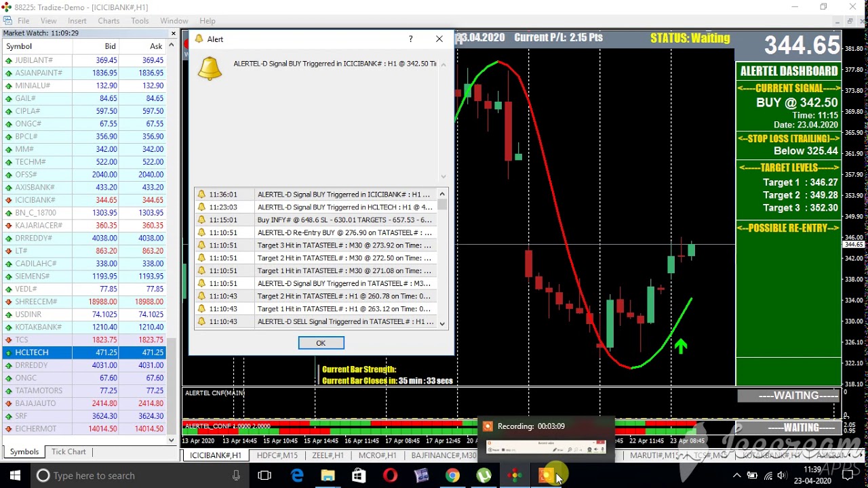This screenshot has height=488, width=868.
Task: Select HCLTECH highlighted symbol row
Action: click(x=84, y=352)
